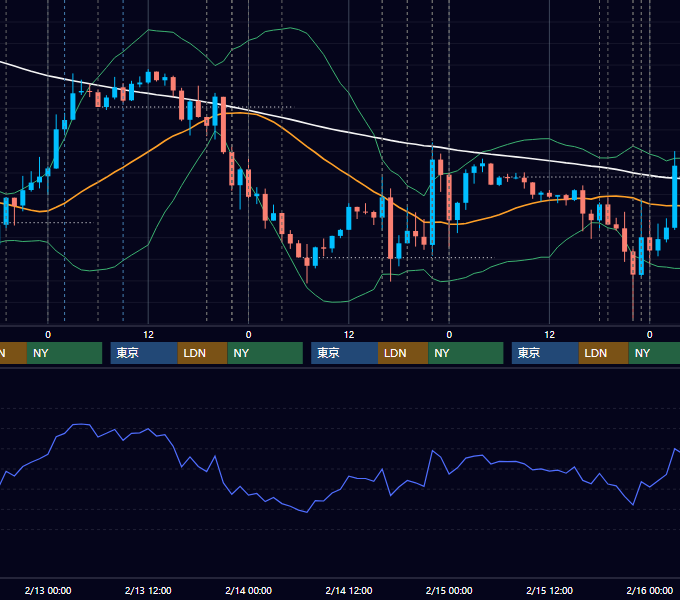Click the 2/15 00:00 date label
The height and width of the screenshot is (600, 680).
coord(449,590)
